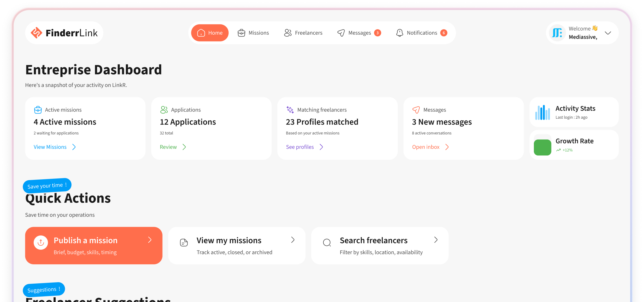Click the Growth Rate trend arrow icon
Screen dimensions: 644x302
pyautogui.click(x=558, y=150)
